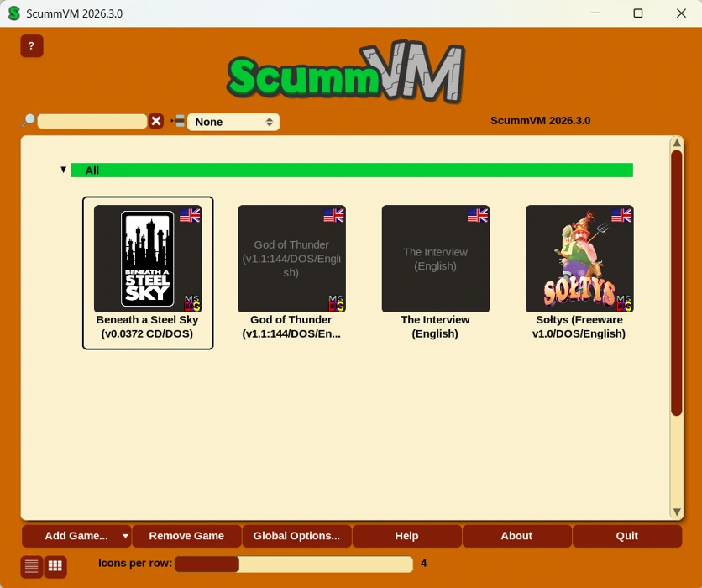Select the green All group header
702x588 pixels.
(x=352, y=171)
